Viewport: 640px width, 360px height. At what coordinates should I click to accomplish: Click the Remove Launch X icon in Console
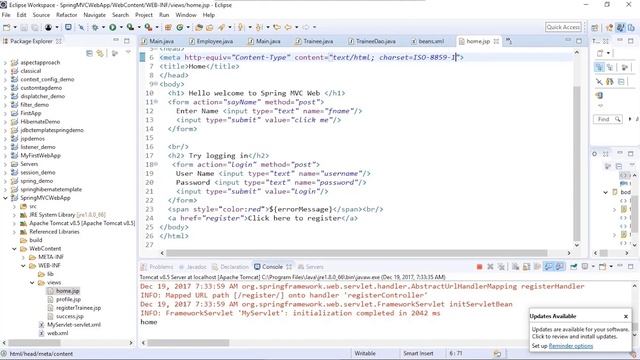(490, 267)
